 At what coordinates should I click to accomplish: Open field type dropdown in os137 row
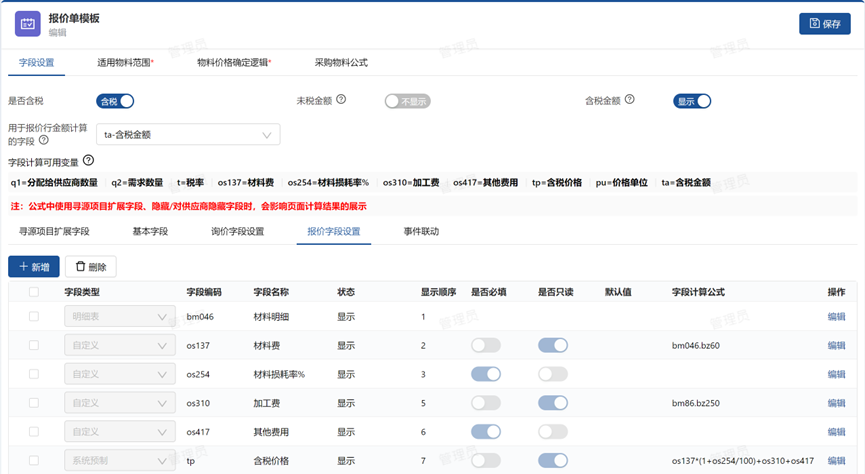pyautogui.click(x=120, y=345)
